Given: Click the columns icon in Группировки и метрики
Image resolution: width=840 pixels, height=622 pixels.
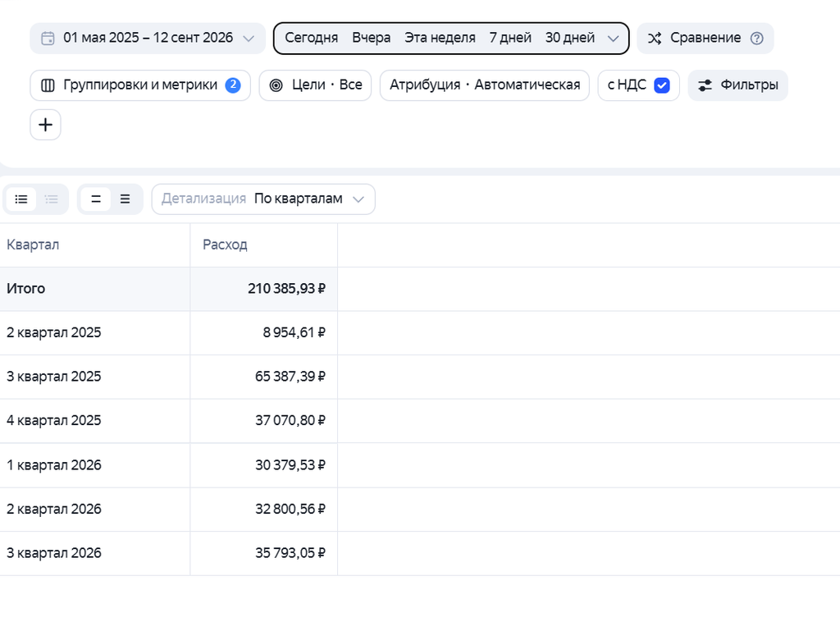Looking at the screenshot, I should pyautogui.click(x=48, y=85).
